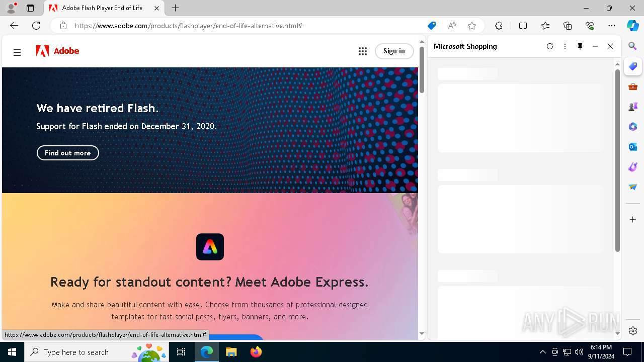Click the We have retired Flash heading

(98, 108)
